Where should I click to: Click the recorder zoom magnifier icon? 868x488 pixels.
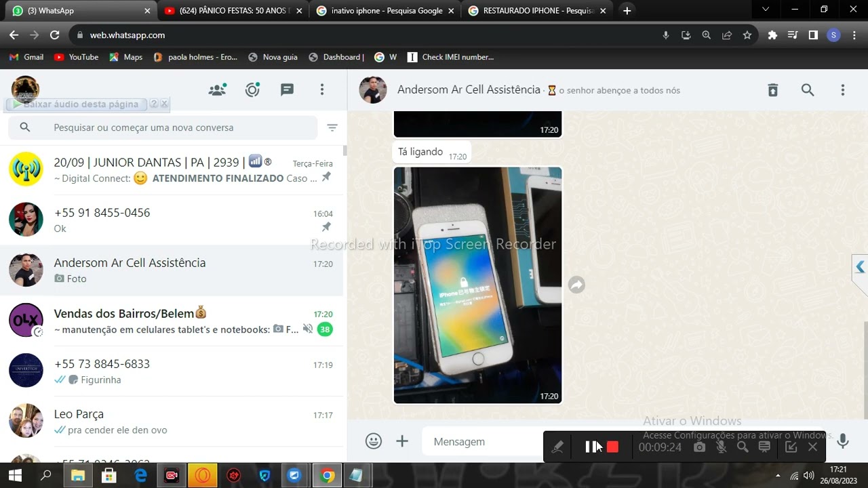[x=743, y=447]
